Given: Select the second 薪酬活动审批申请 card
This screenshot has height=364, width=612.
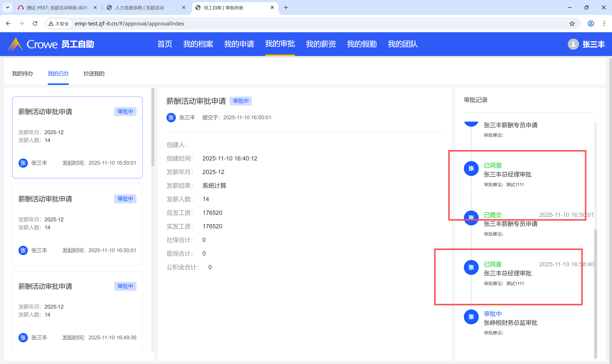Looking at the screenshot, I should click(77, 224).
